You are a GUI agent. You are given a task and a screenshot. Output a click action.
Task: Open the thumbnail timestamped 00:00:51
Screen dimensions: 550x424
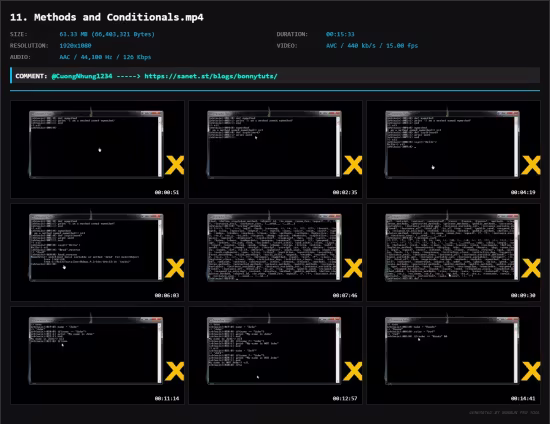pos(97,149)
